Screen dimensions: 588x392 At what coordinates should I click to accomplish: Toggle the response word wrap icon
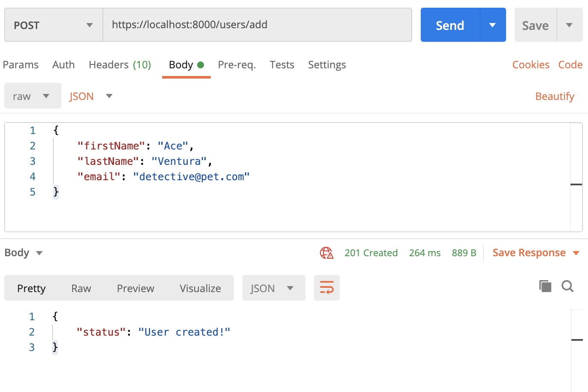pos(327,288)
